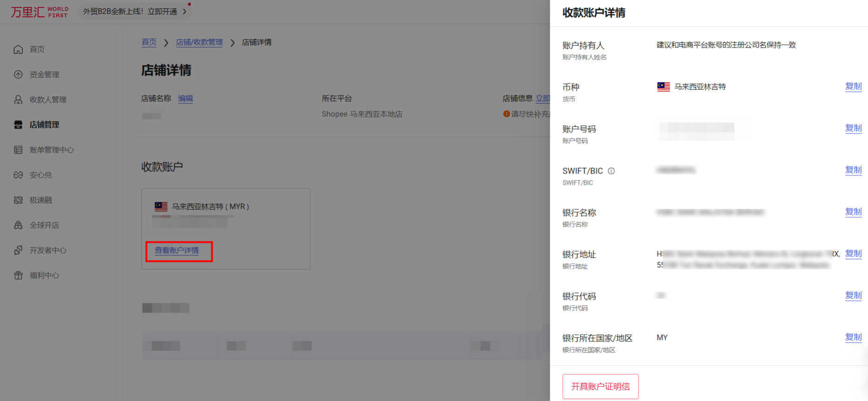Click the welfare center gift icon
Image resolution: width=868 pixels, height=401 pixels.
coord(18,275)
